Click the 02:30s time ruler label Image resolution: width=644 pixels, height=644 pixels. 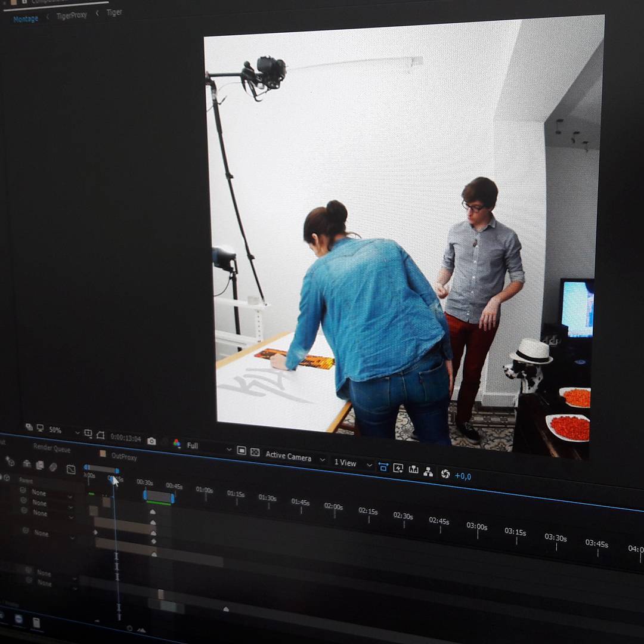coord(403,515)
